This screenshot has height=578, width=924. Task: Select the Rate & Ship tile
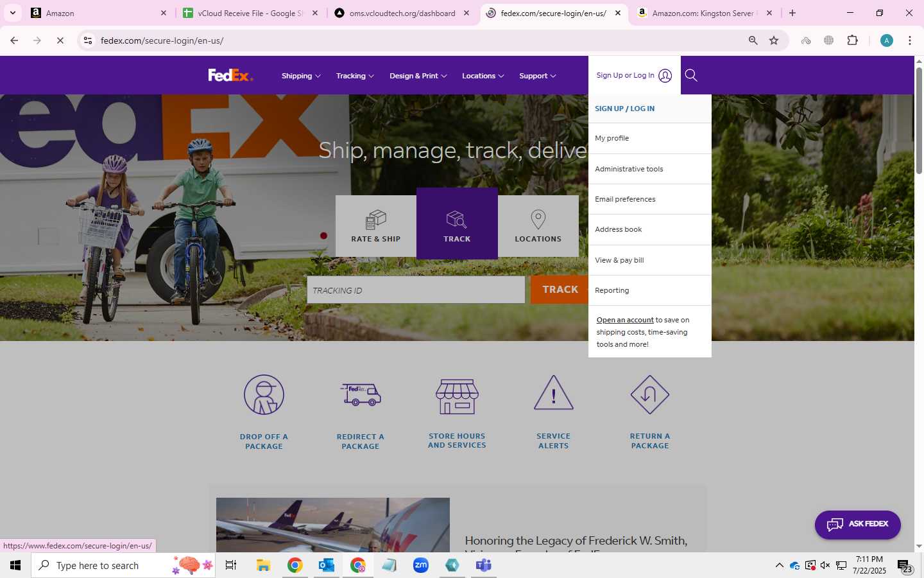(376, 226)
